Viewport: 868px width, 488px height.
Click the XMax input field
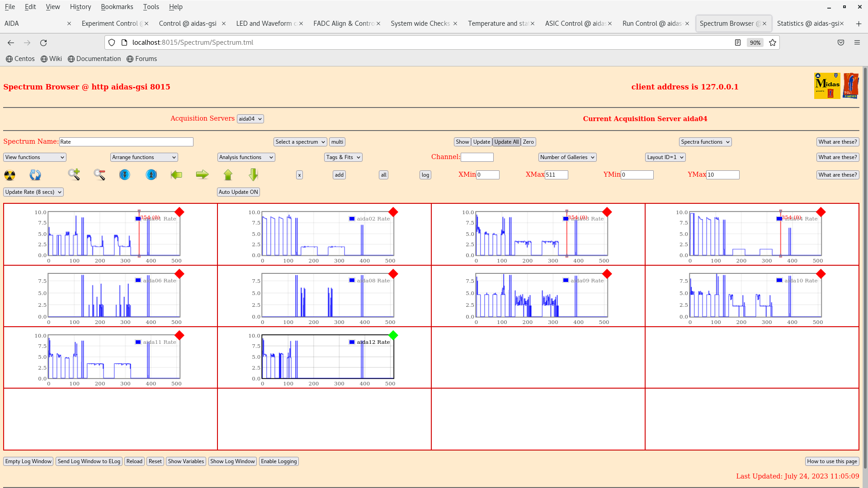[x=556, y=175]
